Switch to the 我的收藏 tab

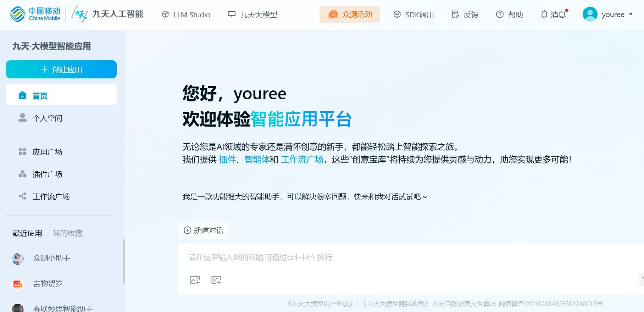(x=68, y=233)
